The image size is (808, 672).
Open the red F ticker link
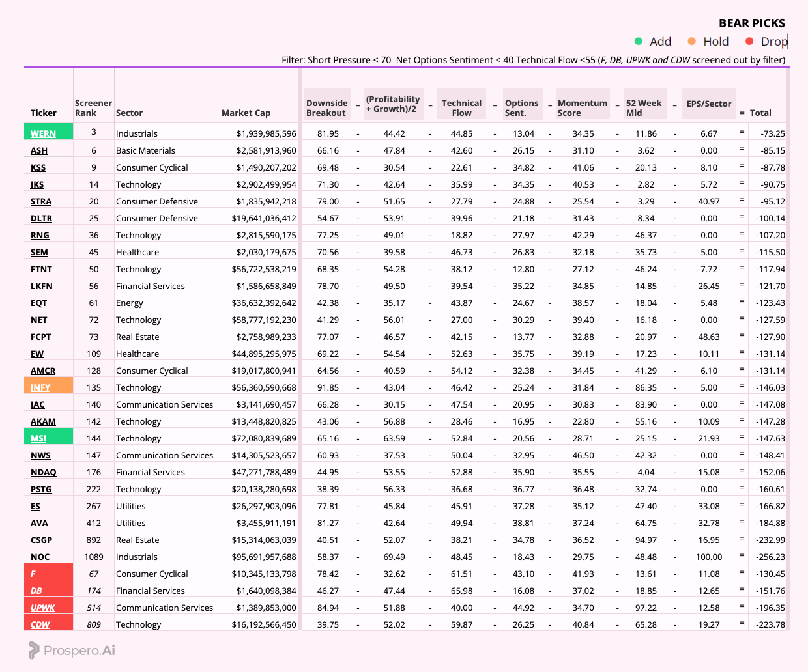33,574
